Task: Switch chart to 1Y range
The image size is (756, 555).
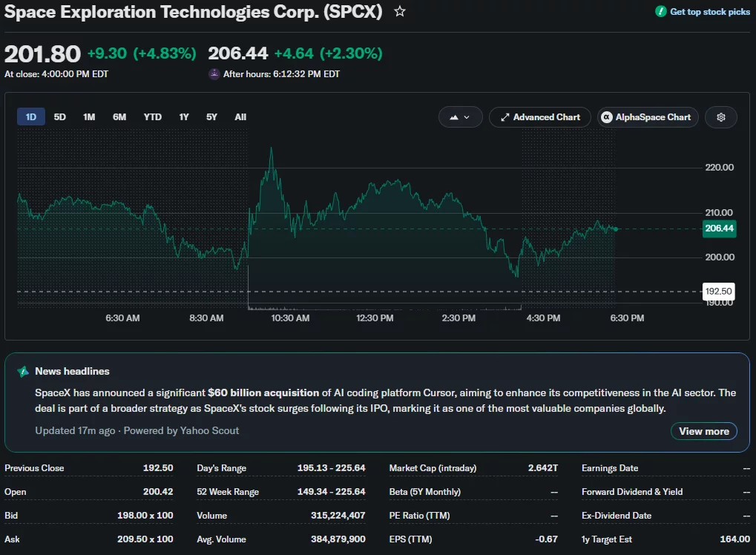Action: point(184,116)
